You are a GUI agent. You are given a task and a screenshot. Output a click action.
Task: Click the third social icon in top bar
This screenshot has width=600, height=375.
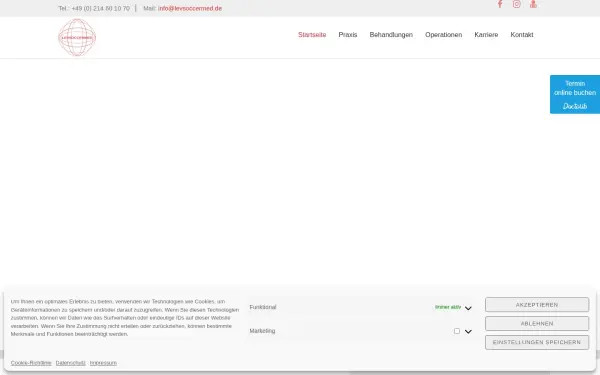[x=533, y=4]
